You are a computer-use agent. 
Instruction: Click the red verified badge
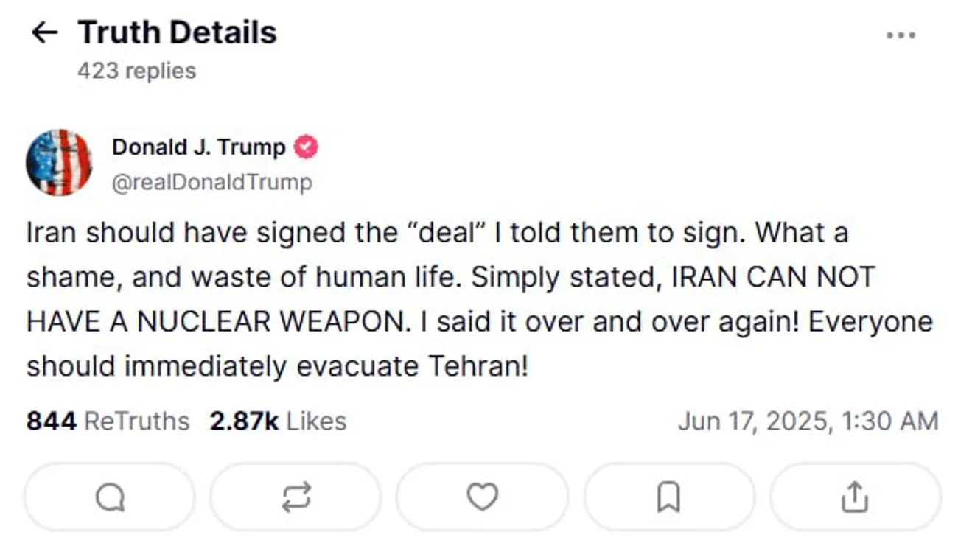[x=307, y=147]
